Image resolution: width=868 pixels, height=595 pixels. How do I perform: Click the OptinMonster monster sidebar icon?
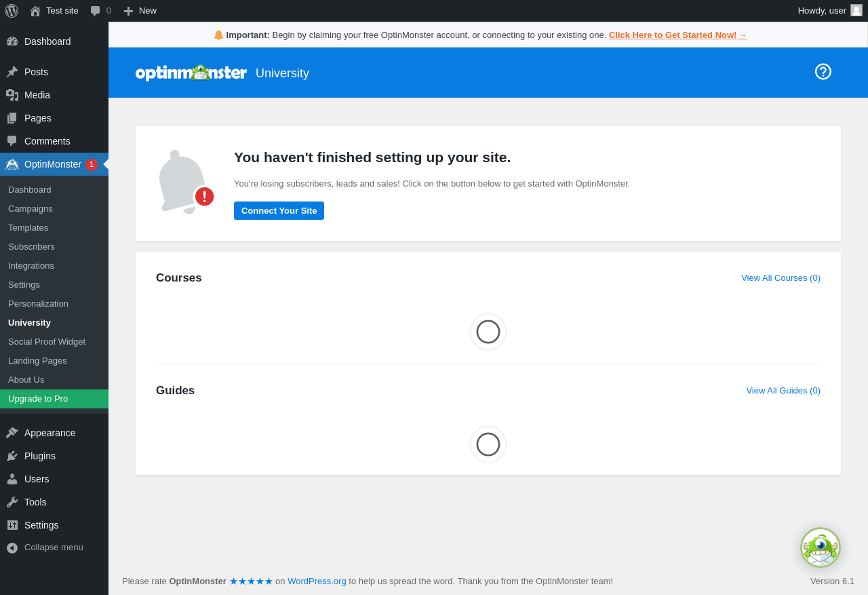[x=12, y=164]
